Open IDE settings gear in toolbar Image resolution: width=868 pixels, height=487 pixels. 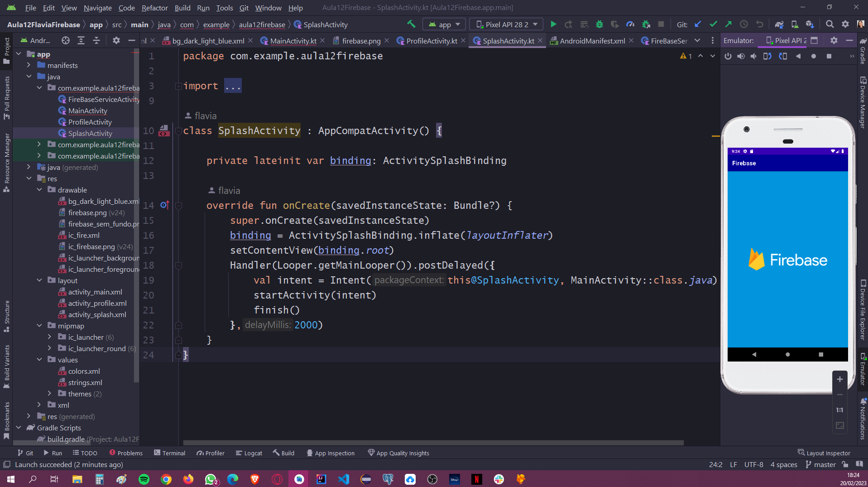845,24
